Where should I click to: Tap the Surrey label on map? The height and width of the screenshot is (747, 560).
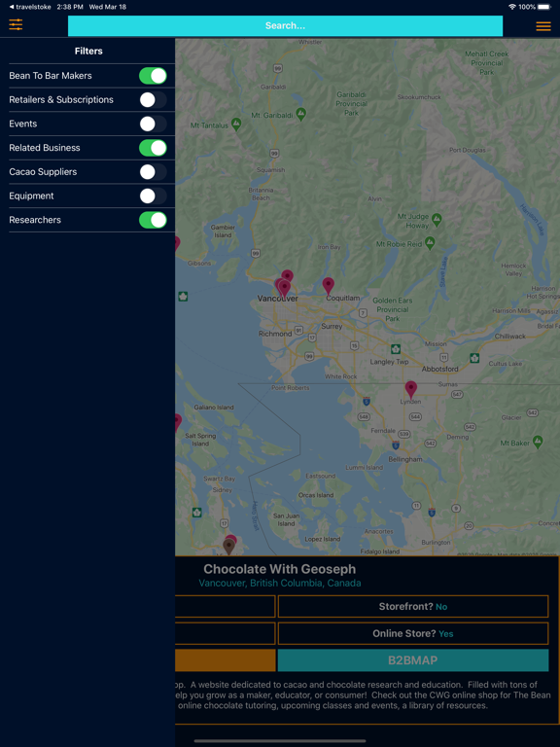point(332,327)
